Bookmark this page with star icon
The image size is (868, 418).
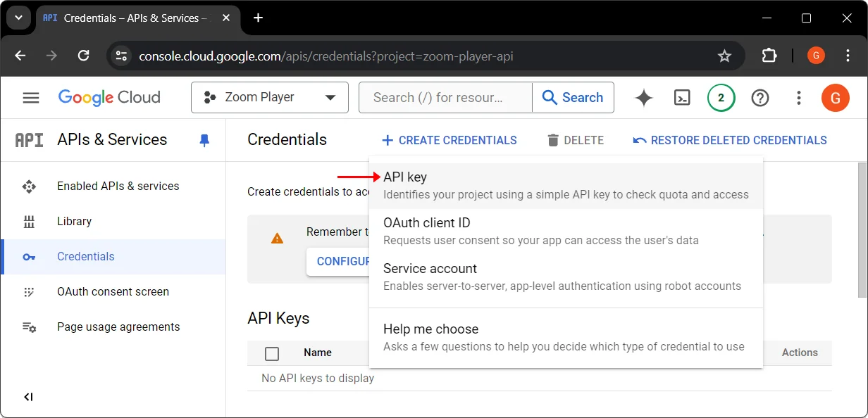[x=724, y=56]
